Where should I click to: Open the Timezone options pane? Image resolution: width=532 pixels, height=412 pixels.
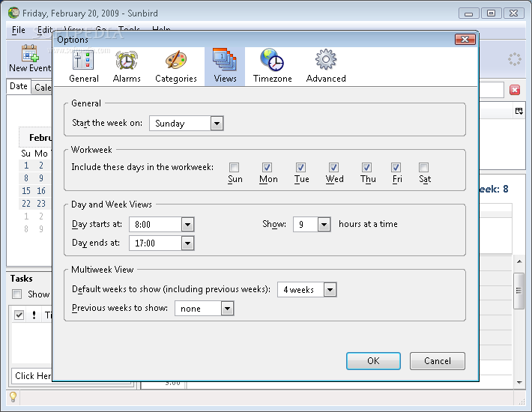(x=273, y=67)
